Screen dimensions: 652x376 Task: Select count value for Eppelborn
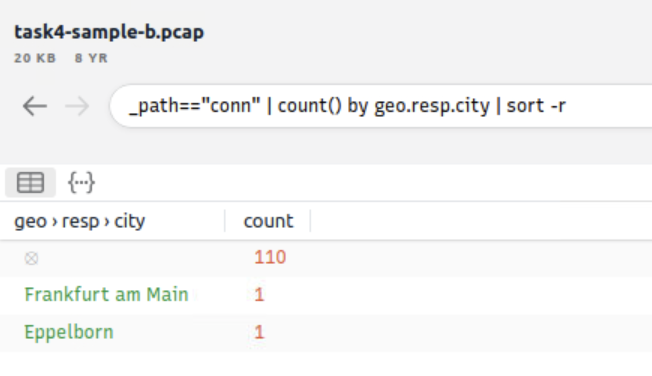click(x=259, y=332)
